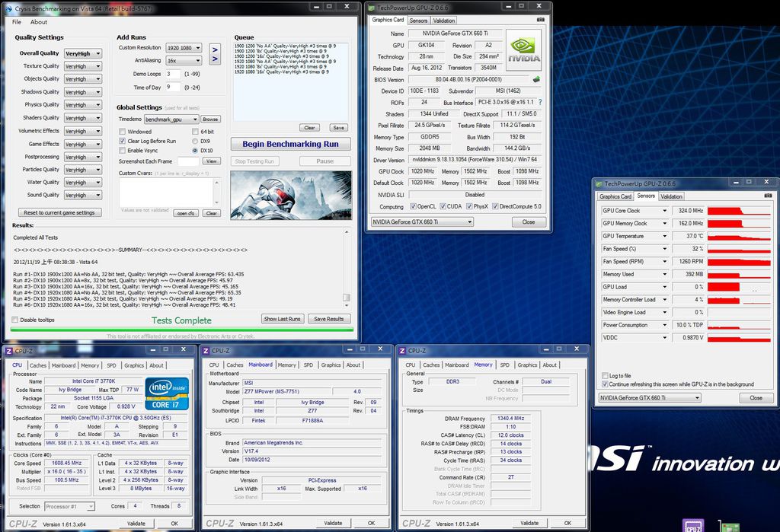This screenshot has width=780, height=532.
Task: Open Graphics tab in CPU-Z Mainboard window
Action: point(331,365)
